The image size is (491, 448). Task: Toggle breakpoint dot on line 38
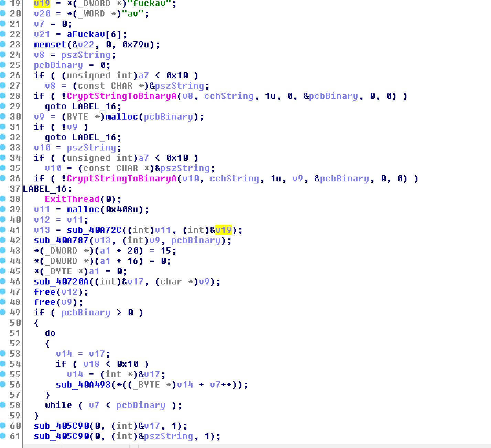pyautogui.click(x=3, y=199)
